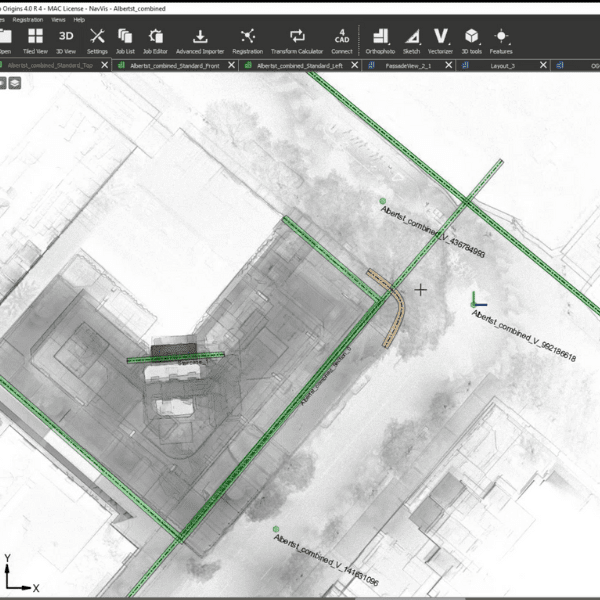Click the Registration toolbar icon
Viewport: 600px width, 600px height.
click(247, 39)
